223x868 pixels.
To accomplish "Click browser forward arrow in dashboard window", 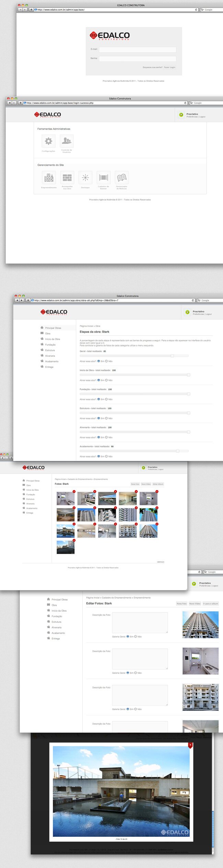I will [x=14, y=103].
